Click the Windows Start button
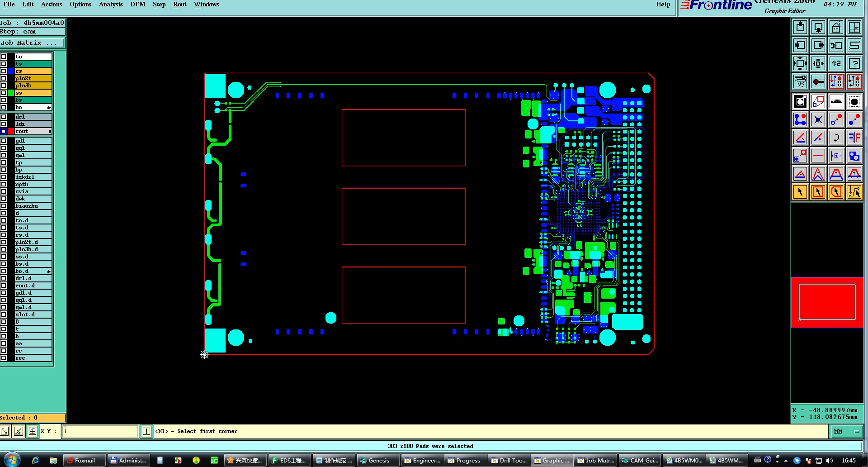The width and height of the screenshot is (868, 467). [x=12, y=460]
